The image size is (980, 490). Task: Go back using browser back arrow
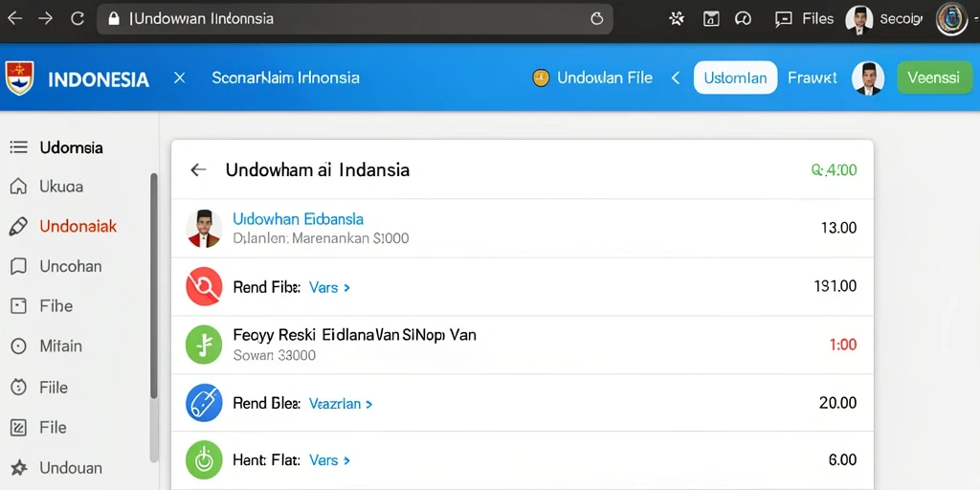[13, 19]
